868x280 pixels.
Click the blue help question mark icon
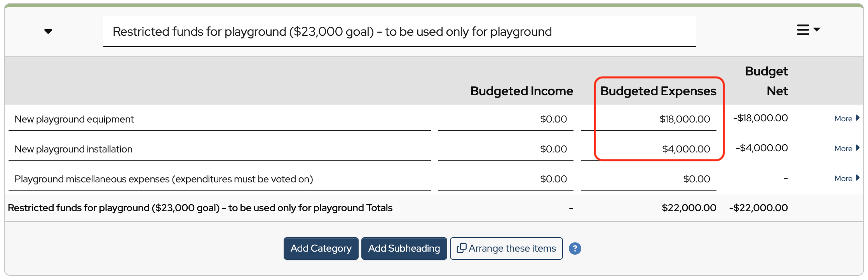pyautogui.click(x=575, y=248)
